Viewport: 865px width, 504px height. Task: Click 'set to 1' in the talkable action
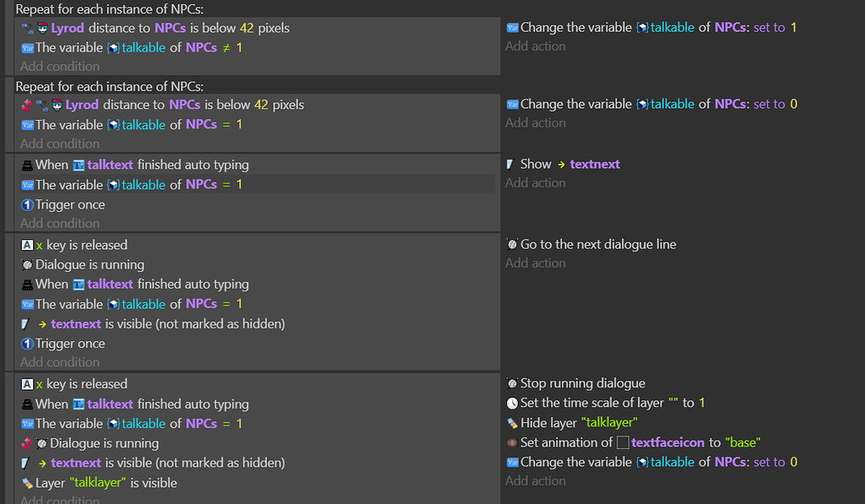click(x=770, y=28)
